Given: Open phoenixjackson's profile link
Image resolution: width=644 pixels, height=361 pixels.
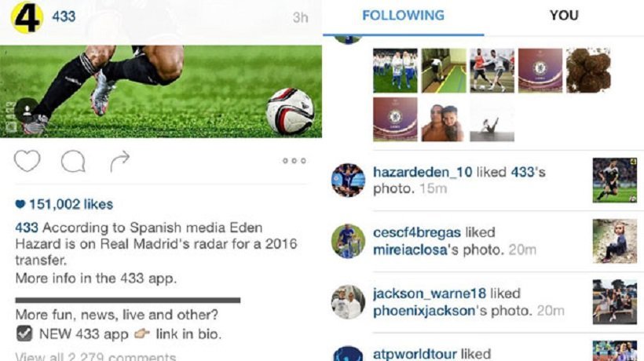Looking at the screenshot, I should click(x=424, y=311).
